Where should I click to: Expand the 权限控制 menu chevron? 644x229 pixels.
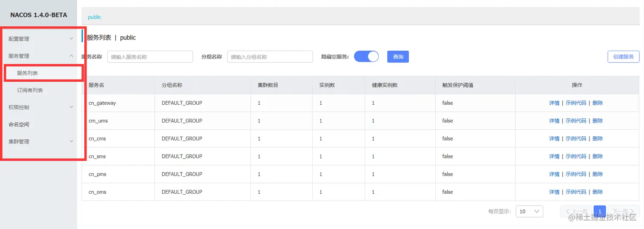(71, 107)
